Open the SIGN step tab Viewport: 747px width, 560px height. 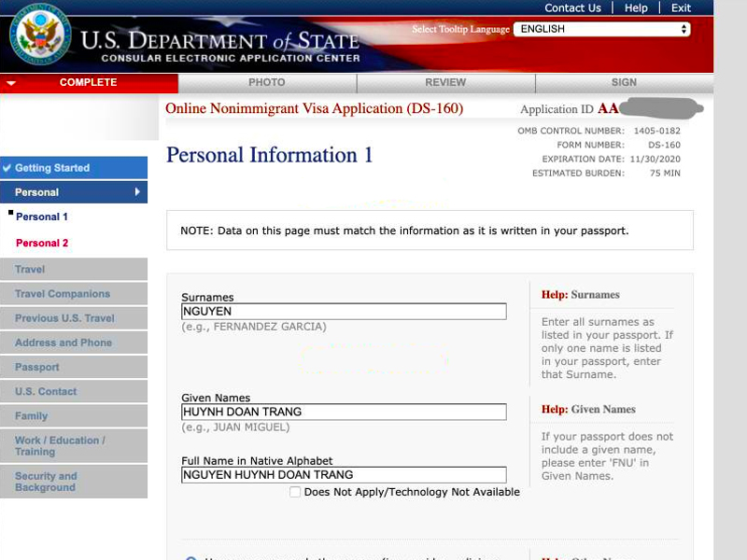624,82
